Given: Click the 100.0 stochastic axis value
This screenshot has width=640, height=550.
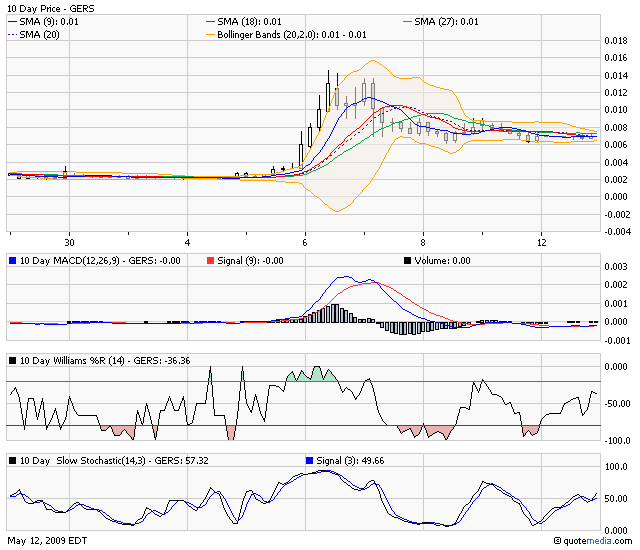Looking at the screenshot, I should tap(616, 467).
